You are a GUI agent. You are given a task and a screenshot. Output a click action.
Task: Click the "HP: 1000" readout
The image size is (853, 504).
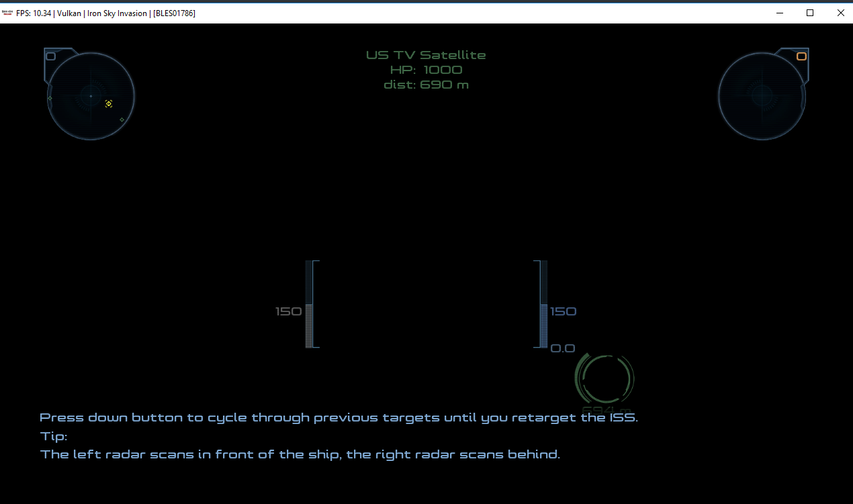426,70
